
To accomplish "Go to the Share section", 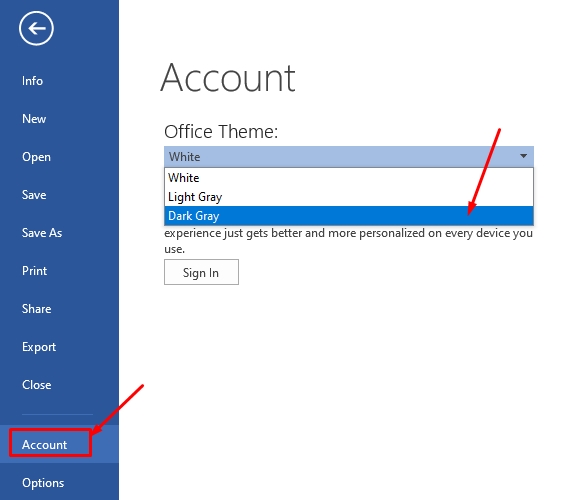I will (36, 309).
